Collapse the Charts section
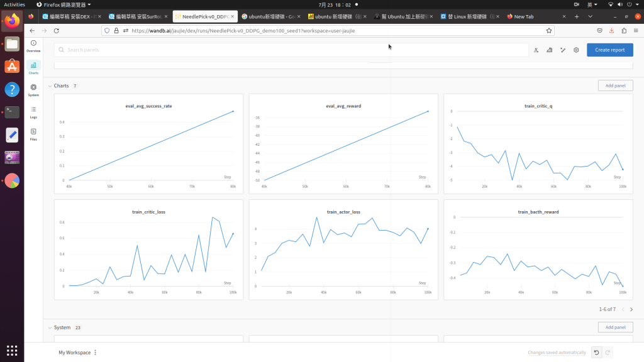 tap(50, 86)
